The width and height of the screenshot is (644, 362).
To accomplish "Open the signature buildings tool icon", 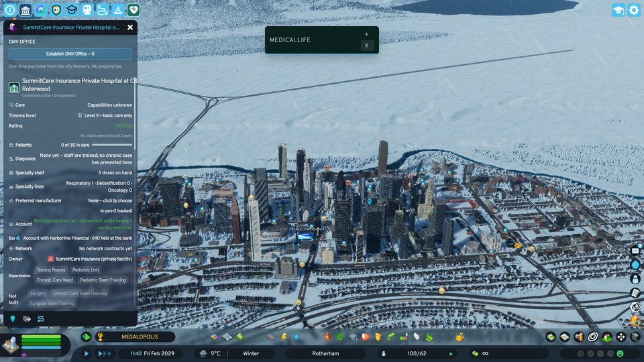I will click(x=240, y=337).
